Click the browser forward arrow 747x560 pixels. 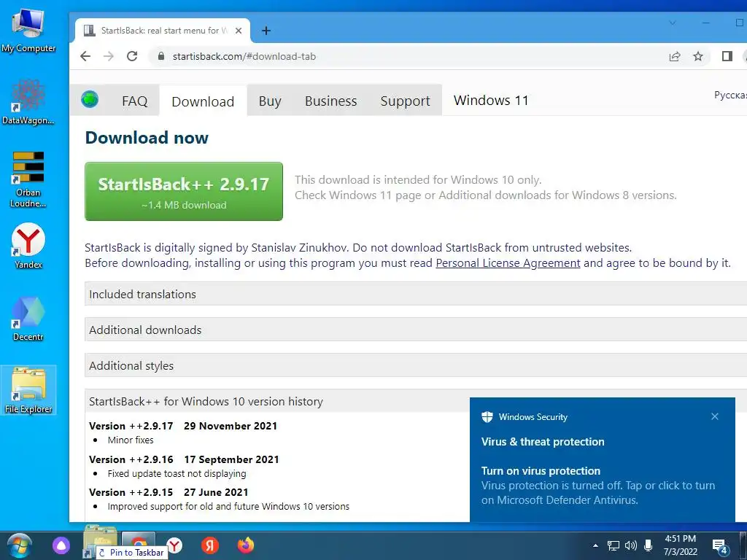pyautogui.click(x=109, y=56)
